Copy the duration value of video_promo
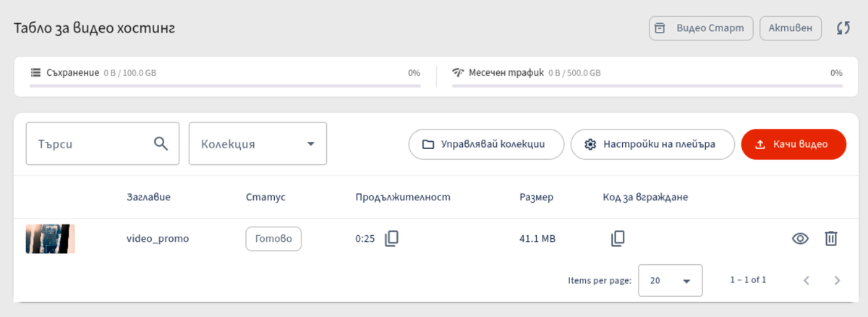The width and height of the screenshot is (868, 317). pos(391,238)
